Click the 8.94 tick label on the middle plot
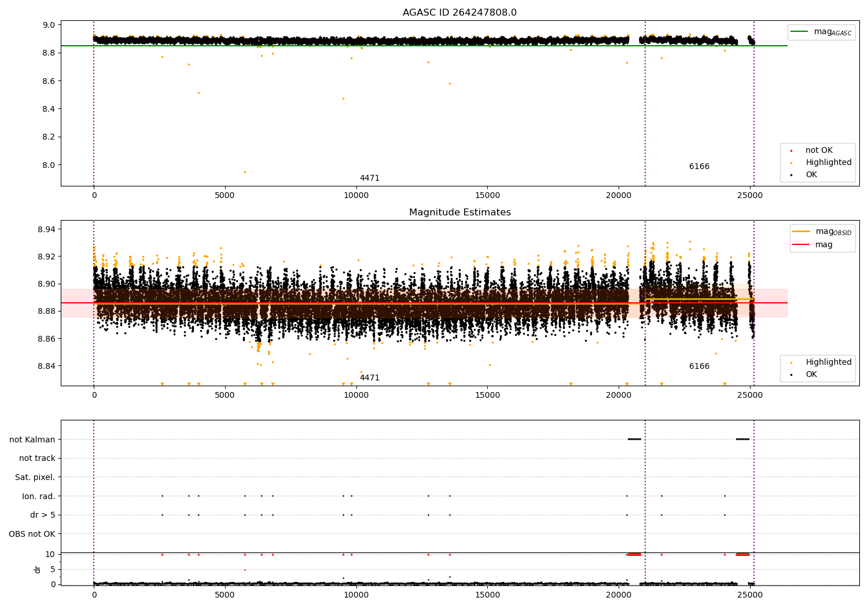The image size is (868, 608). pyautogui.click(x=46, y=229)
